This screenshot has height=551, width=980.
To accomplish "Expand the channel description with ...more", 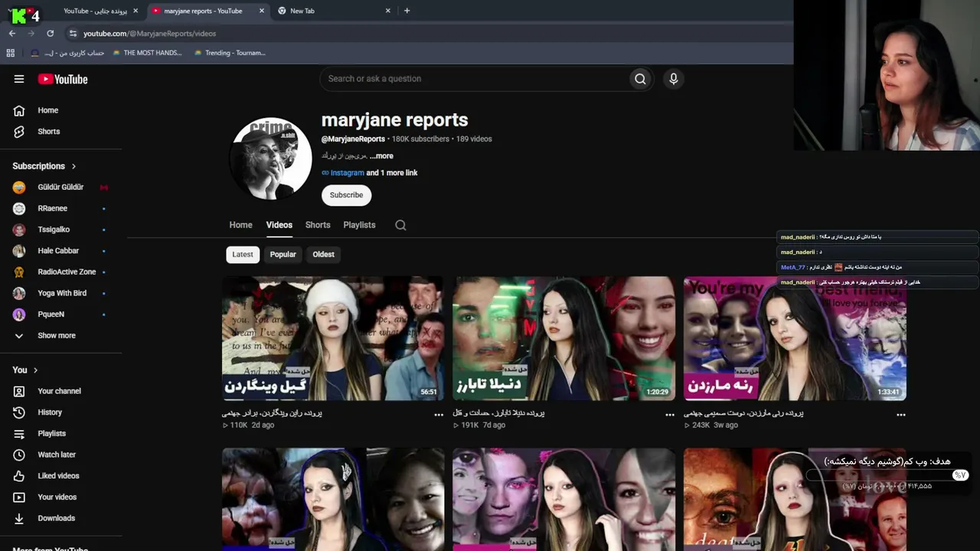I will (381, 156).
